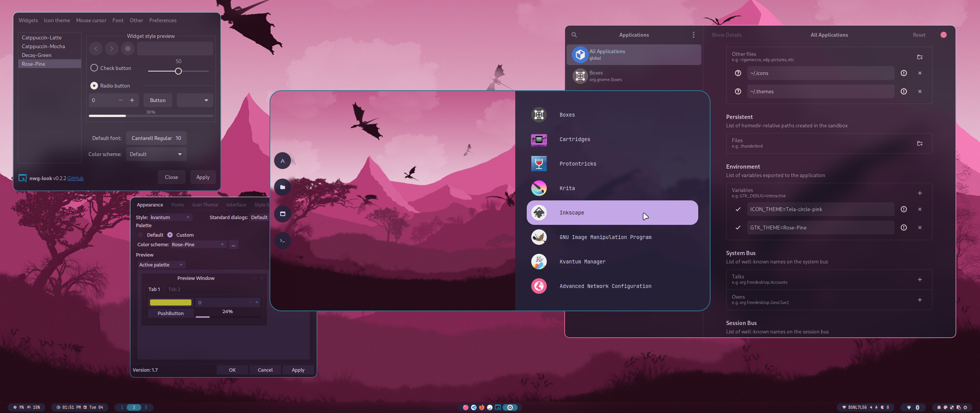The height and width of the screenshot is (413, 980).
Task: Add a new environment variable with plus
Action: [920, 193]
